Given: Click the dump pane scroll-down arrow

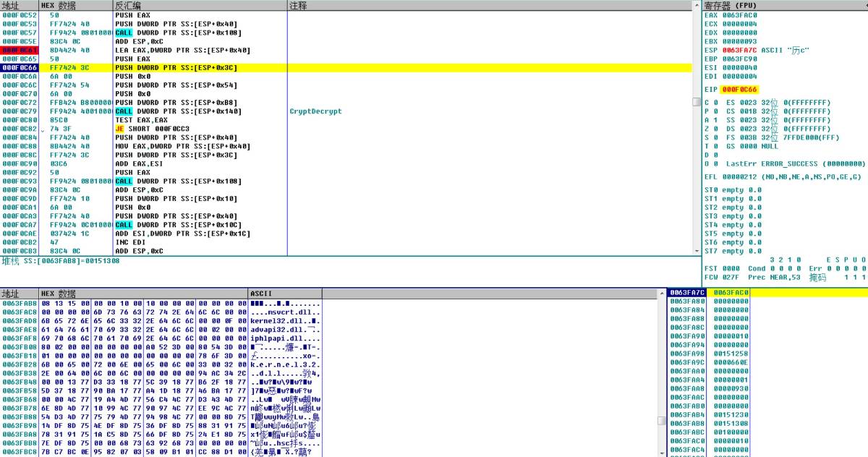Looking at the screenshot, I should [x=661, y=452].
